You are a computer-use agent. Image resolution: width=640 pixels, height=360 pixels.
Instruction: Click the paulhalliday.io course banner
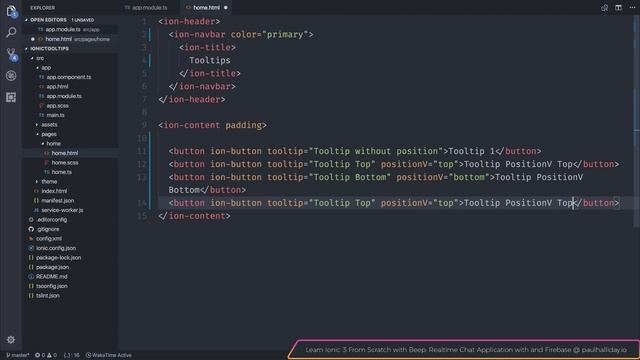[465, 349]
